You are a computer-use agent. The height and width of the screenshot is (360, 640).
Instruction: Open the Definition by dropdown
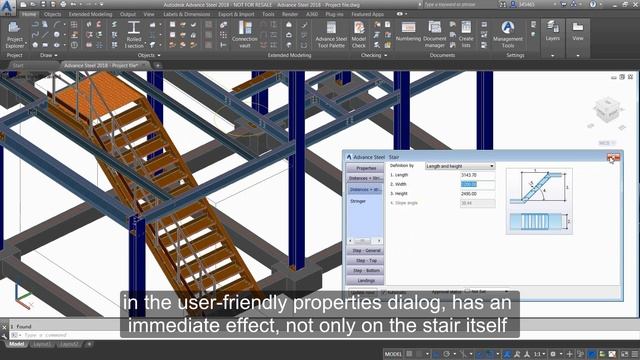460,166
